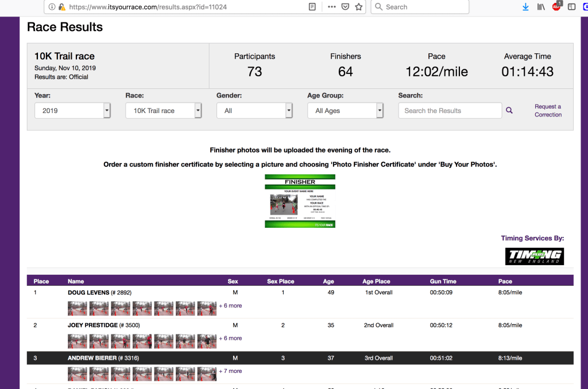588x389 pixels.
Task: Click in the Search the Results field
Action: tap(450, 111)
